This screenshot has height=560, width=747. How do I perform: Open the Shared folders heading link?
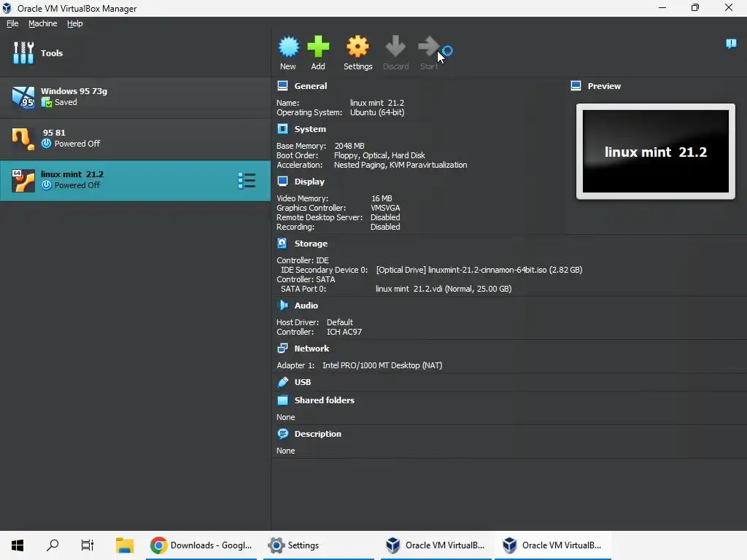(x=325, y=400)
